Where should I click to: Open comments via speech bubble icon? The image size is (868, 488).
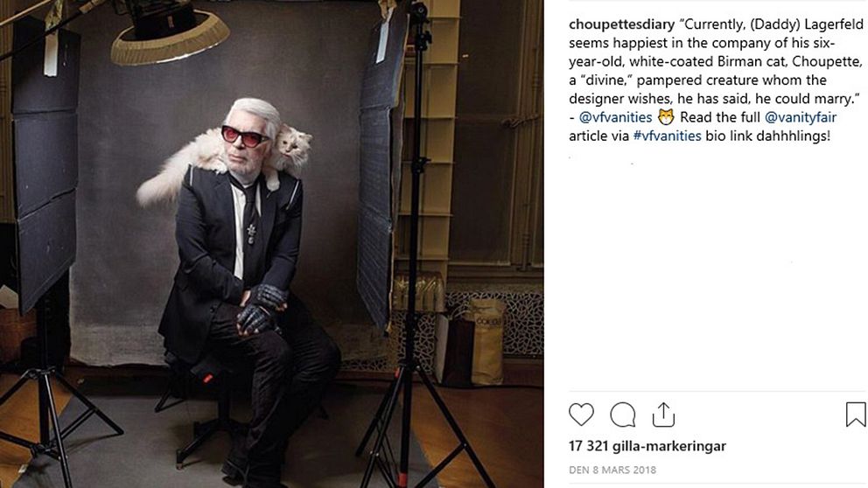(x=623, y=415)
